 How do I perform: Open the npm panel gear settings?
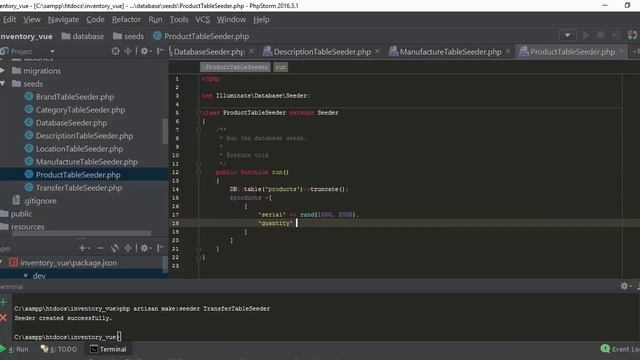pos(145,248)
